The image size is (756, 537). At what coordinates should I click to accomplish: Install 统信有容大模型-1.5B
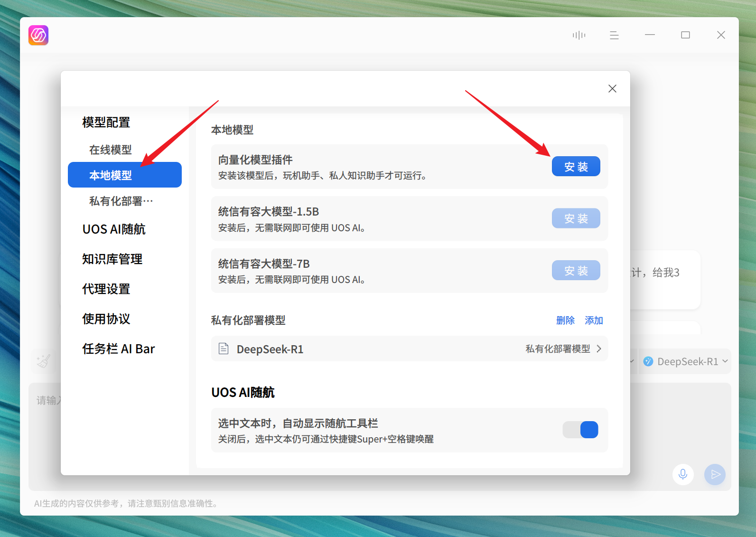(576, 218)
